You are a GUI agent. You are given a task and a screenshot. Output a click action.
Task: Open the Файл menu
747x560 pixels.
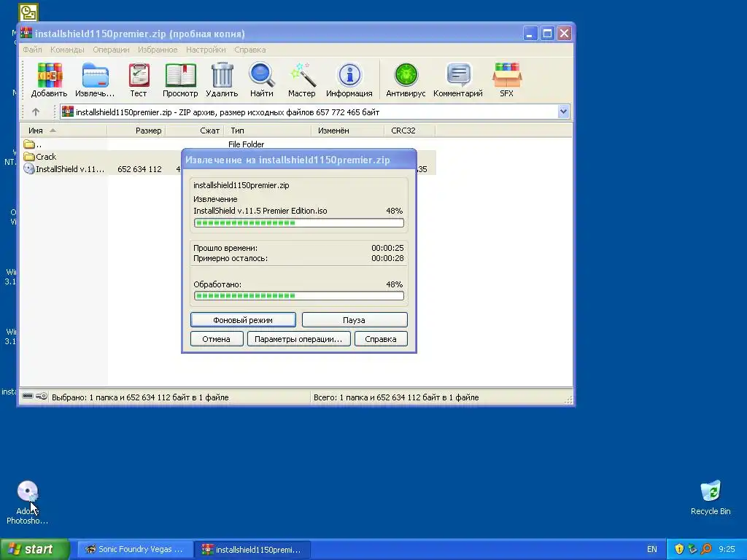coord(32,50)
